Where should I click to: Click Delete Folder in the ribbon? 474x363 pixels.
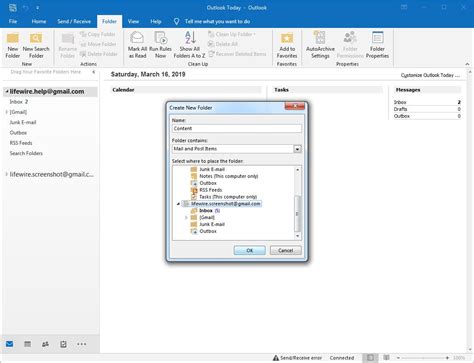pyautogui.click(x=99, y=54)
